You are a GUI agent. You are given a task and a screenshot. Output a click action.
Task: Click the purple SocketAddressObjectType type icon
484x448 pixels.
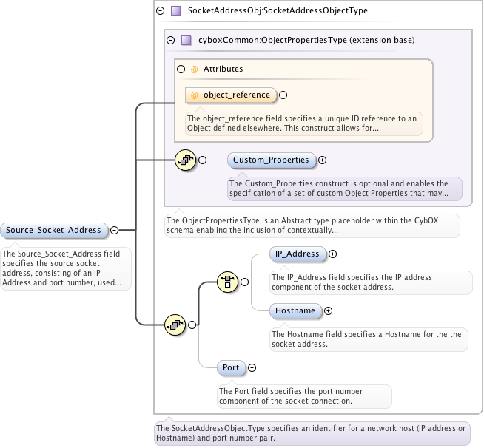[176, 11]
